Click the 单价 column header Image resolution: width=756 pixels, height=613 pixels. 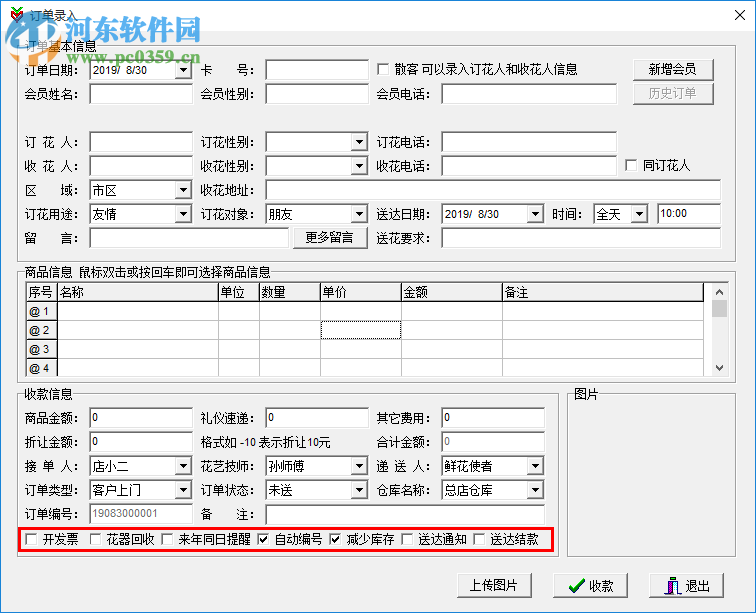click(361, 292)
